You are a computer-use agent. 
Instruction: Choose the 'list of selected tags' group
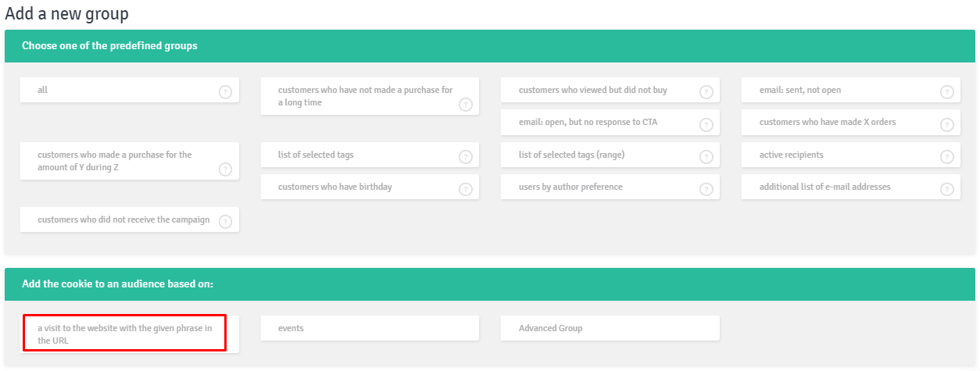click(370, 155)
